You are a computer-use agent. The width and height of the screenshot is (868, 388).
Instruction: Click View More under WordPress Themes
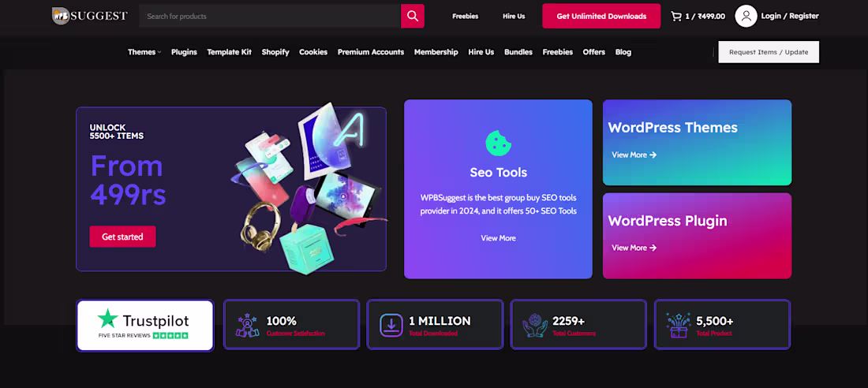click(634, 155)
